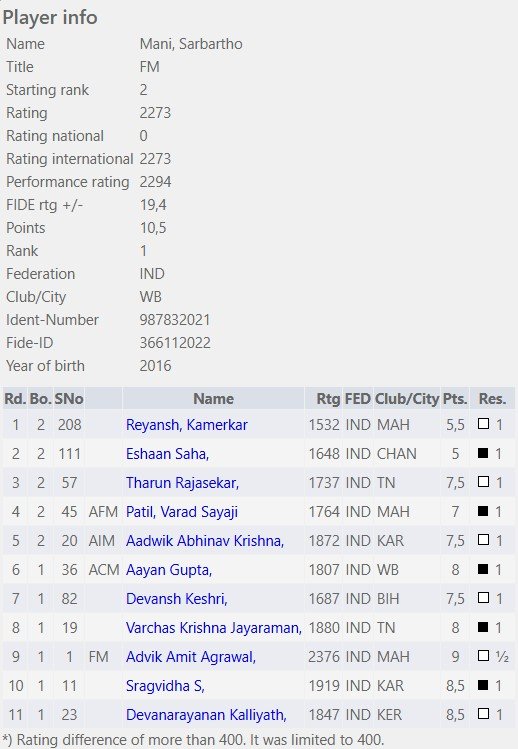Open Devanarayanan Kalliyath player link

click(206, 715)
